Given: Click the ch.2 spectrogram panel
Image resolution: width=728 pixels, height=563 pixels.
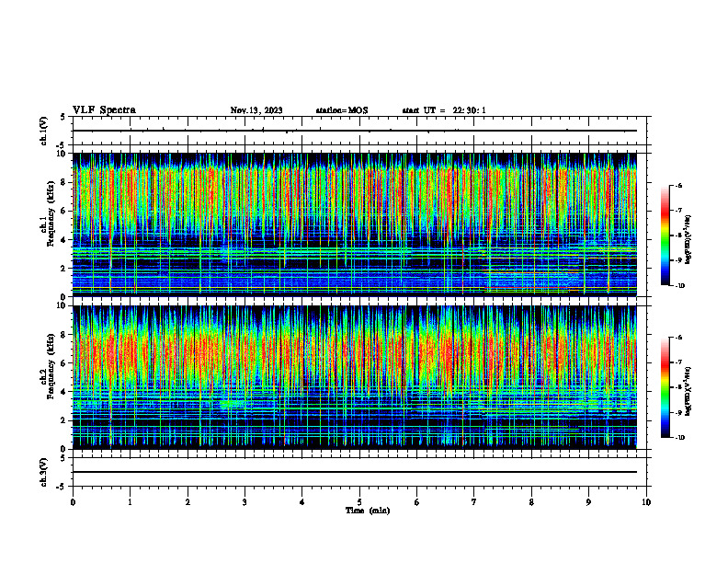Looking at the screenshot, I should [x=354, y=377].
